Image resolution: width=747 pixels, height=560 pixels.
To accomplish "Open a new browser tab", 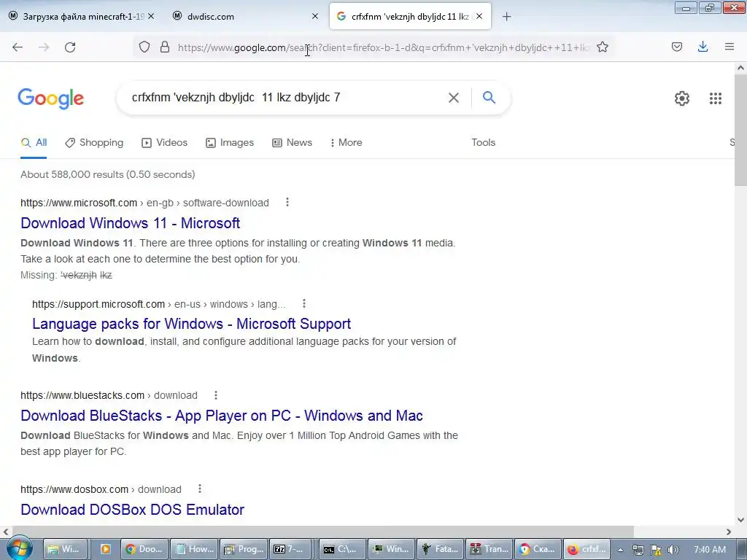I will pyautogui.click(x=506, y=17).
